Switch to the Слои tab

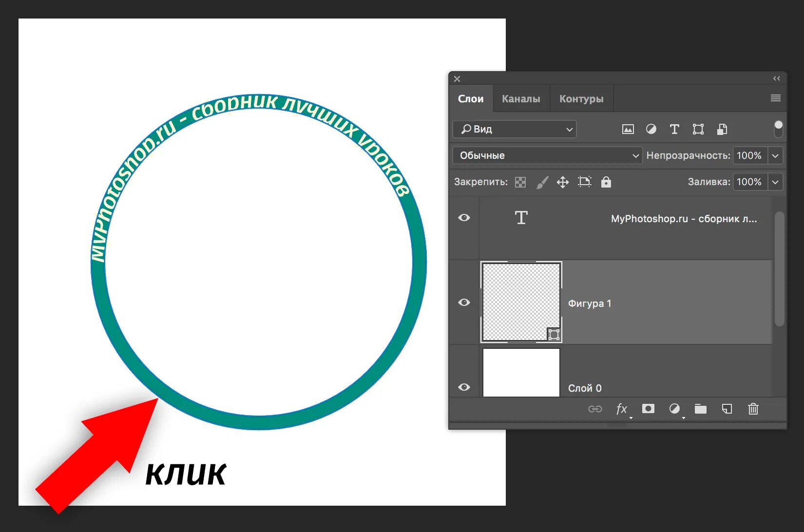[x=471, y=99]
